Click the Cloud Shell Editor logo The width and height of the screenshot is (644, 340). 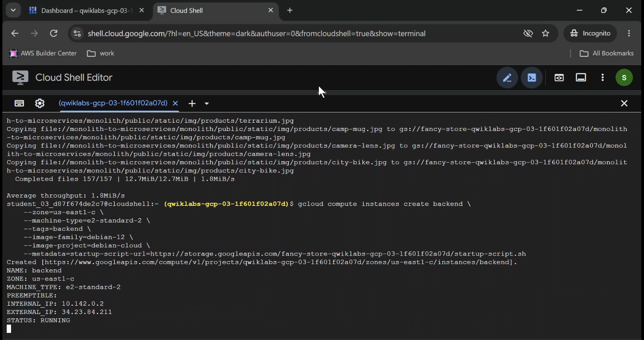tap(20, 78)
